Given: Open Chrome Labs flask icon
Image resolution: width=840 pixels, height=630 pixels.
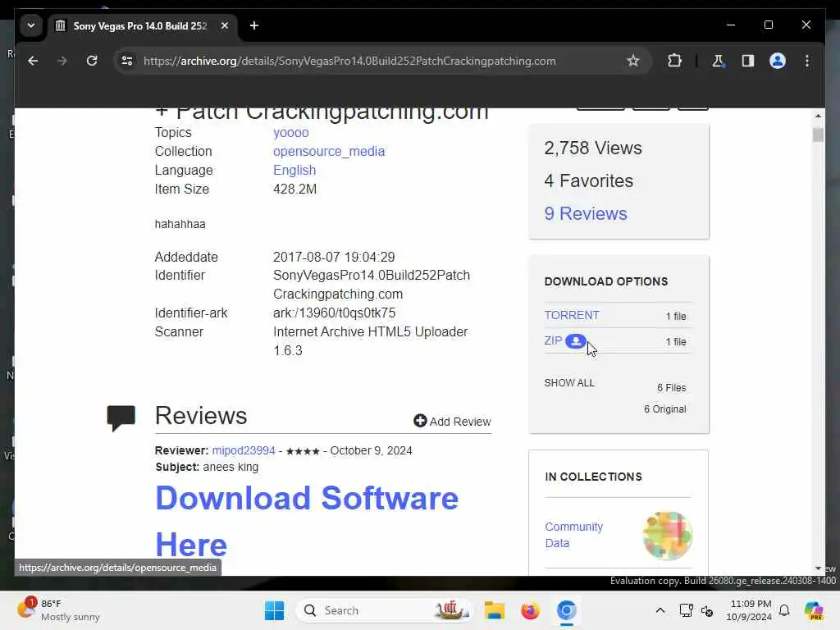Looking at the screenshot, I should (718, 61).
